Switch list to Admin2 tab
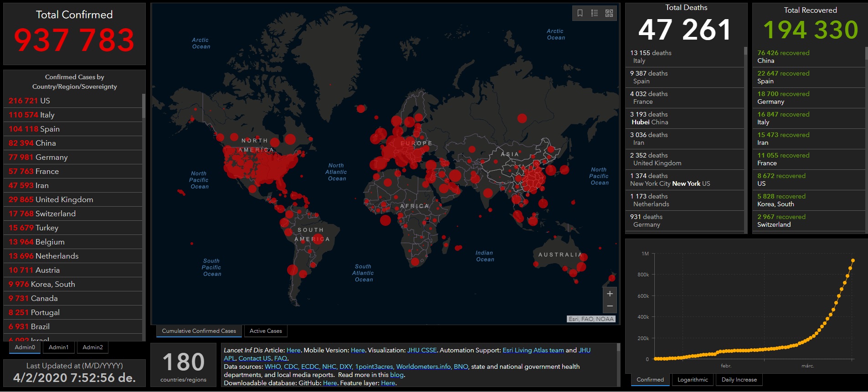The image size is (868, 392). click(x=92, y=347)
